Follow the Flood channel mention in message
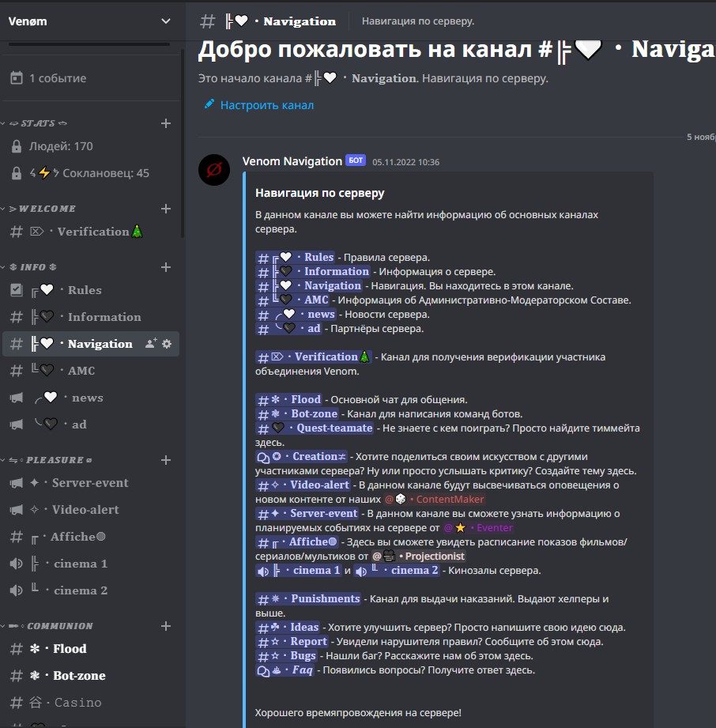The width and height of the screenshot is (716, 728). (288, 399)
